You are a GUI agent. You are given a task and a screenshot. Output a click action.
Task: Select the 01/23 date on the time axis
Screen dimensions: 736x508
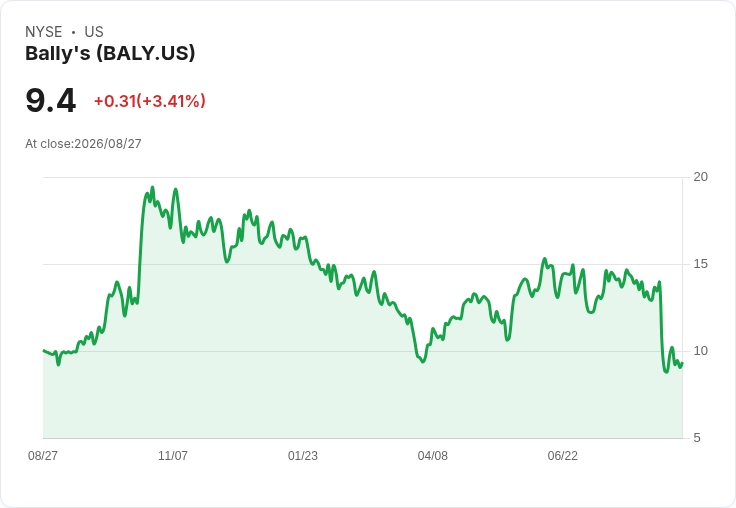coord(303,456)
